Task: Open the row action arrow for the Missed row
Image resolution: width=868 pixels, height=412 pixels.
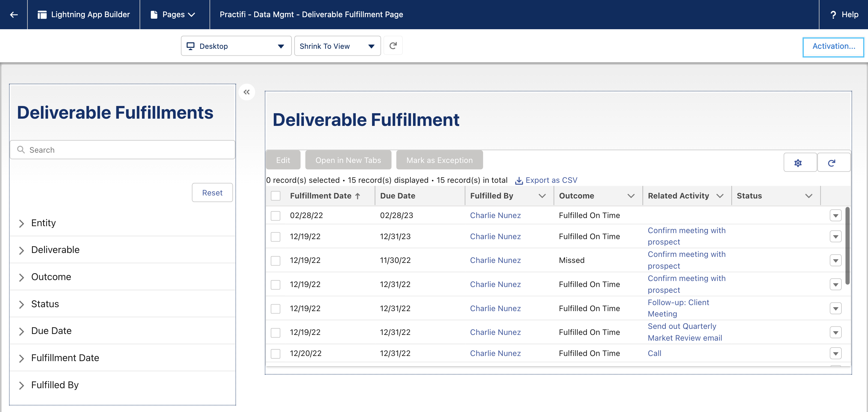Action: tap(836, 261)
